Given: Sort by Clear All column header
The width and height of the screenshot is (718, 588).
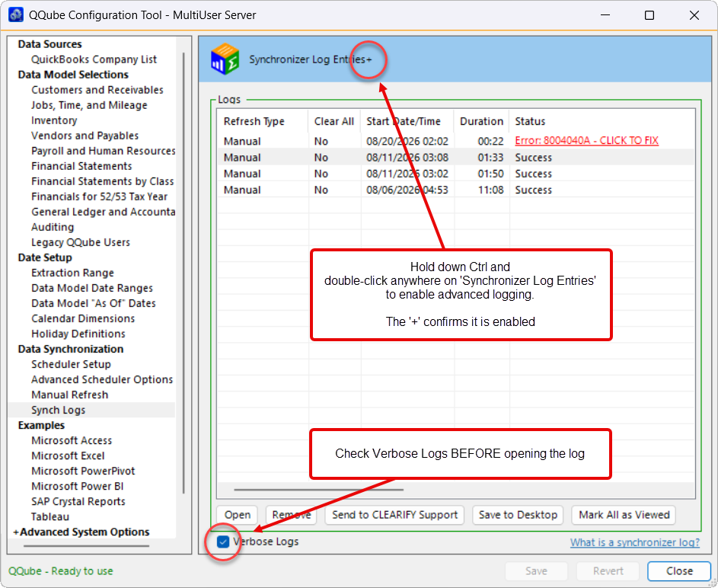Looking at the screenshot, I should (333, 121).
